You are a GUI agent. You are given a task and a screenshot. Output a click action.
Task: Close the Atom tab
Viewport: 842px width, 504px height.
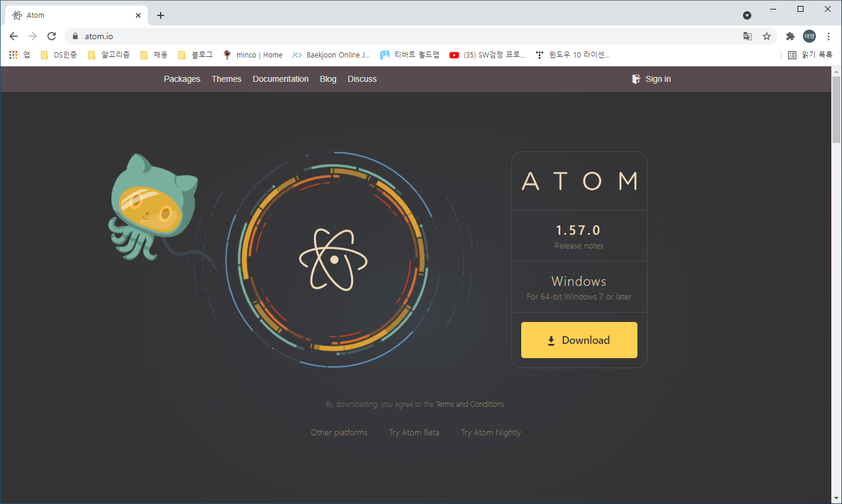[x=138, y=15]
